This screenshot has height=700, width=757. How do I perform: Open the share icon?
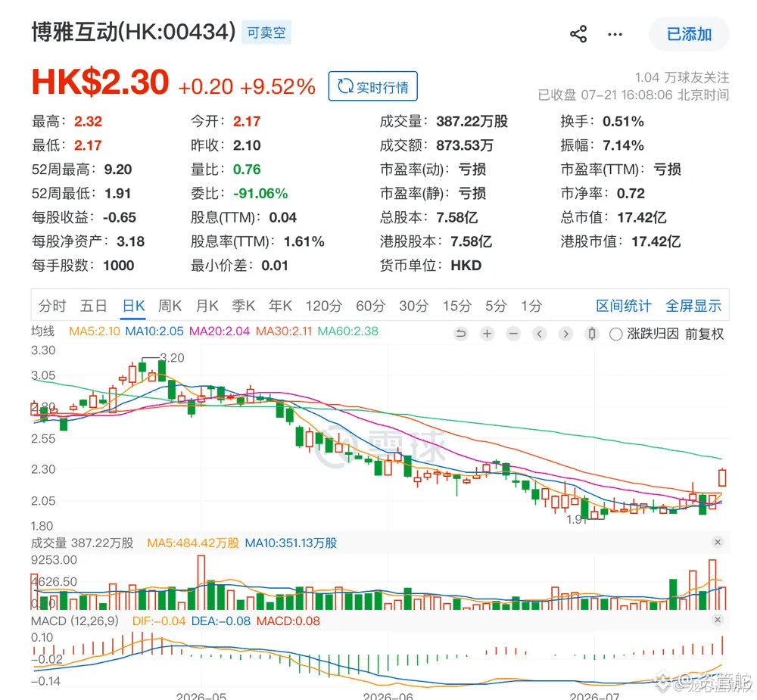578,34
